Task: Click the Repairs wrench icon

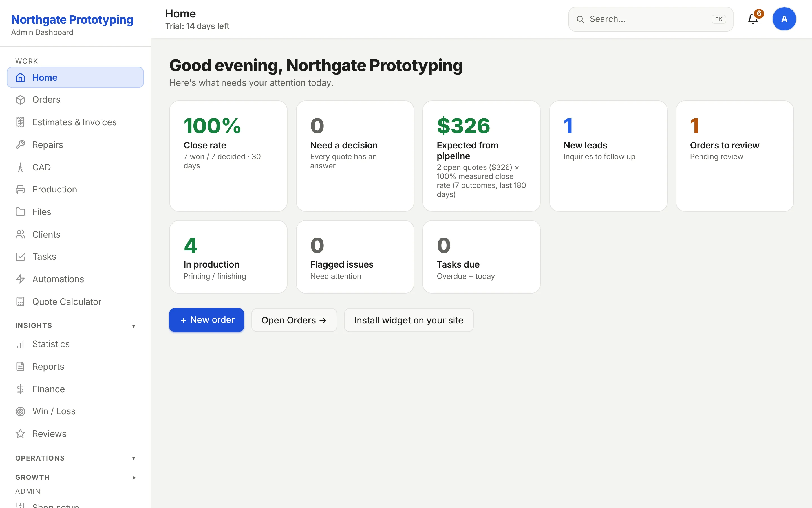Action: 21,145
